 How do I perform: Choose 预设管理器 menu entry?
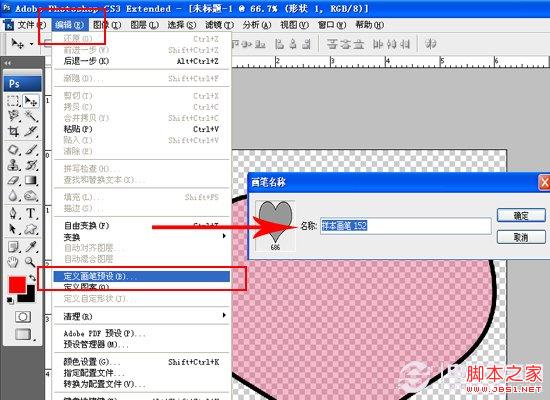(x=141, y=345)
